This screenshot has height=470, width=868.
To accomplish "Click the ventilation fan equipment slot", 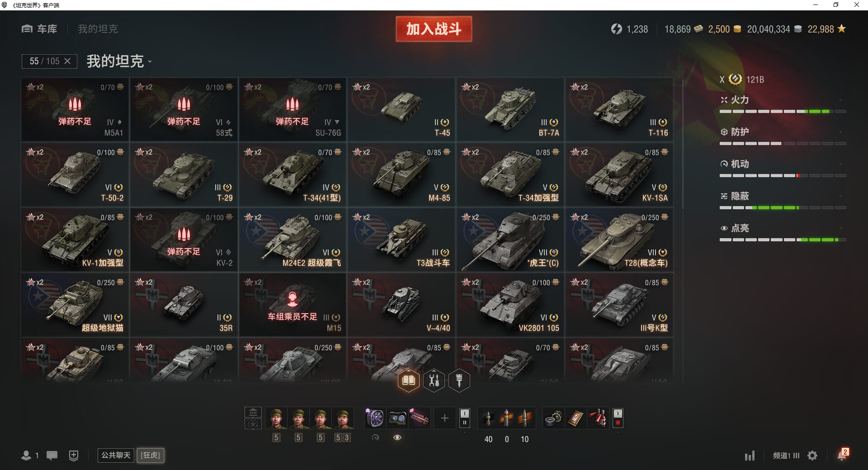I will tap(375, 418).
